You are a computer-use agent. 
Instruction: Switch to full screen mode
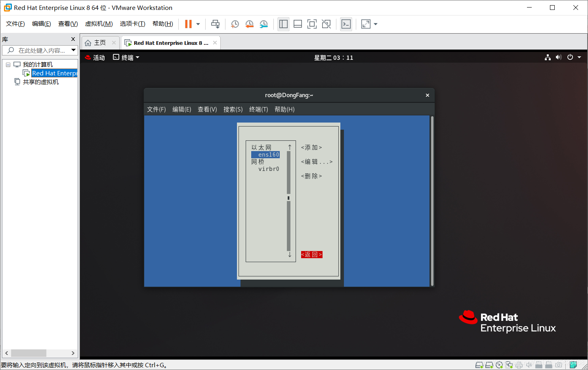point(312,24)
